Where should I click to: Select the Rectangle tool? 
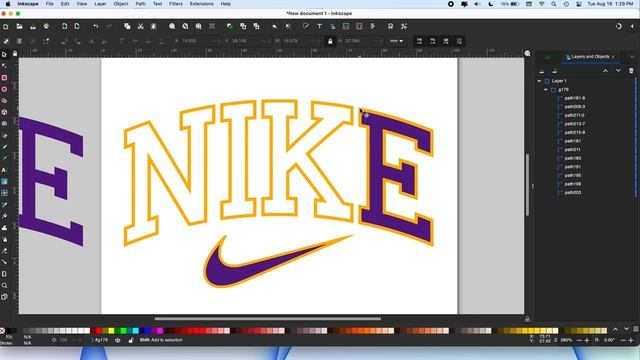click(4, 78)
